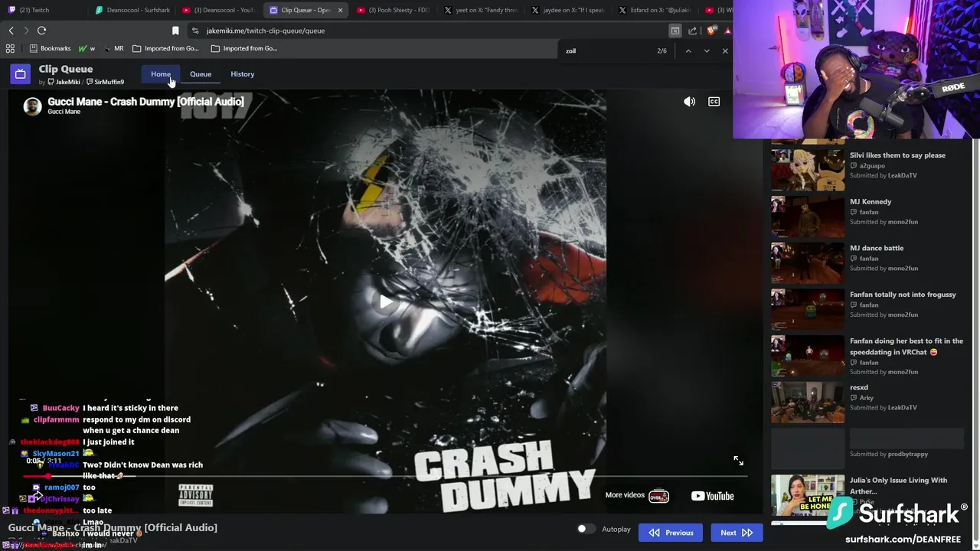The width and height of the screenshot is (980, 551).
Task: Open the MR bookmark
Action: pyautogui.click(x=113, y=48)
